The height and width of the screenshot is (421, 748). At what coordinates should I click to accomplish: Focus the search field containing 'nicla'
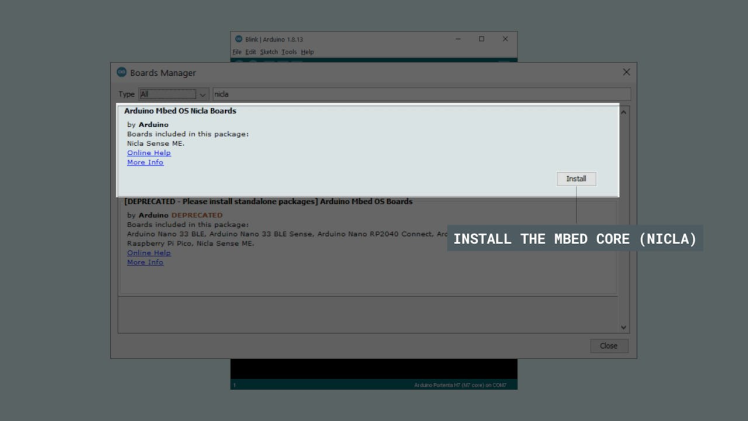tap(422, 94)
